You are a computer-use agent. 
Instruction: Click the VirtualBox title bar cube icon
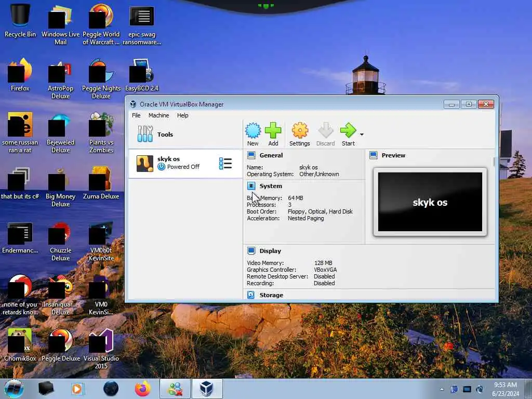click(133, 104)
